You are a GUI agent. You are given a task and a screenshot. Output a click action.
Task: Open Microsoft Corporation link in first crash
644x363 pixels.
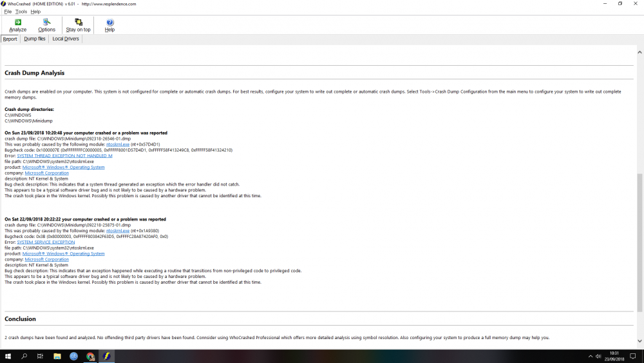[46, 173]
